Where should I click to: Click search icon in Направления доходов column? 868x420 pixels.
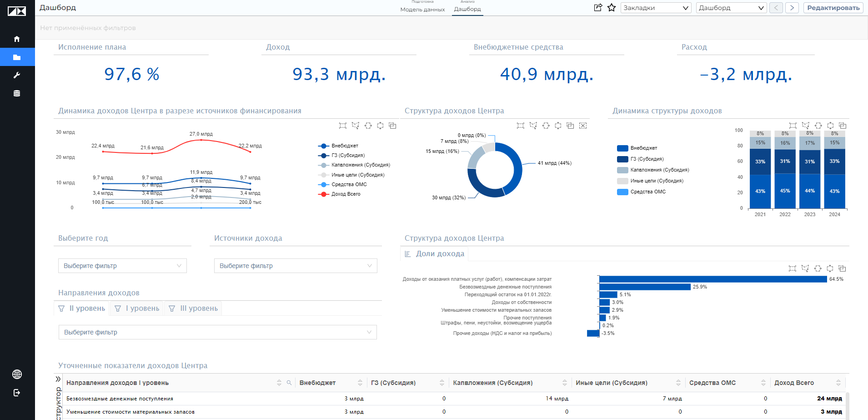289,383
